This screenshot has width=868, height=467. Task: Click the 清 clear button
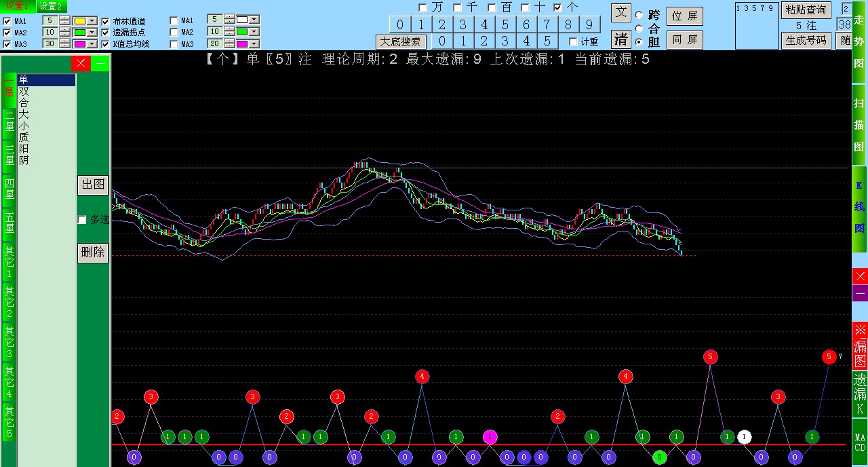[620, 39]
